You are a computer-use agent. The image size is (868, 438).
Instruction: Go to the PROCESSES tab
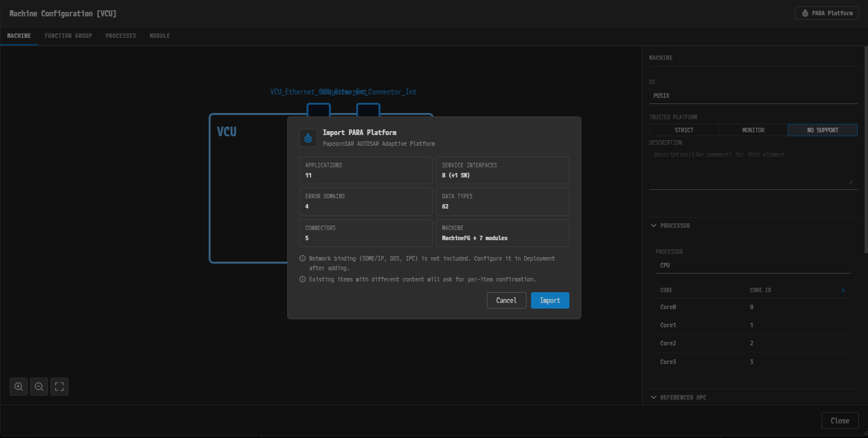121,36
